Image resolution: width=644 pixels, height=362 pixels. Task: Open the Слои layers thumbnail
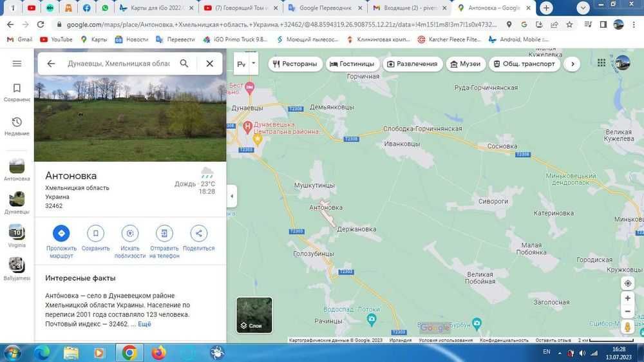coord(254,315)
